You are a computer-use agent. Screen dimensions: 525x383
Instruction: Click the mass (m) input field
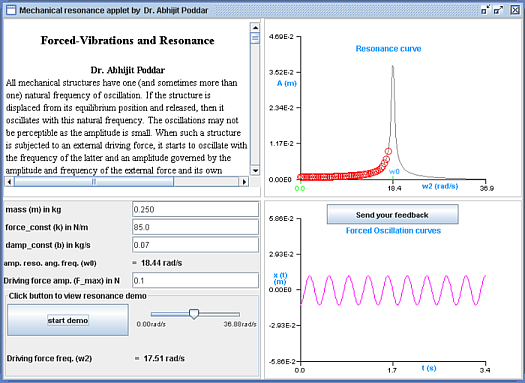[196, 210]
